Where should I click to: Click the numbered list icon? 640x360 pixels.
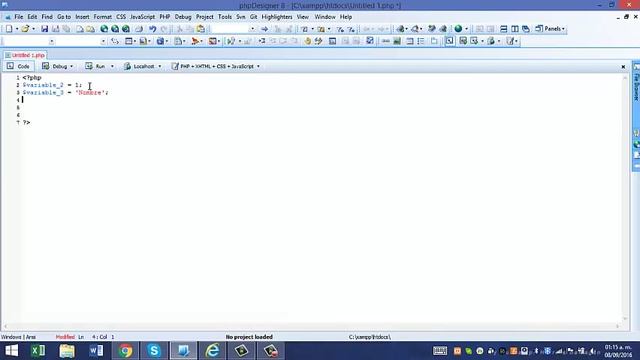click(x=421, y=41)
